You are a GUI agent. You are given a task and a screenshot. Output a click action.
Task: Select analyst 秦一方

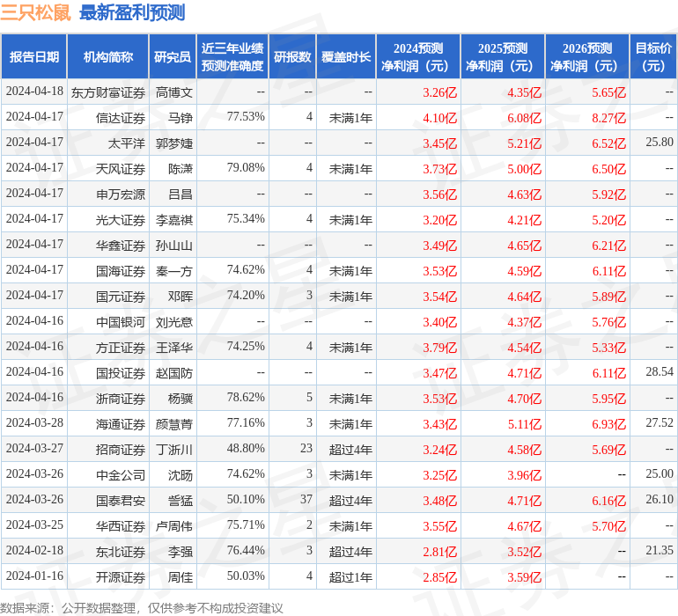click(173, 271)
